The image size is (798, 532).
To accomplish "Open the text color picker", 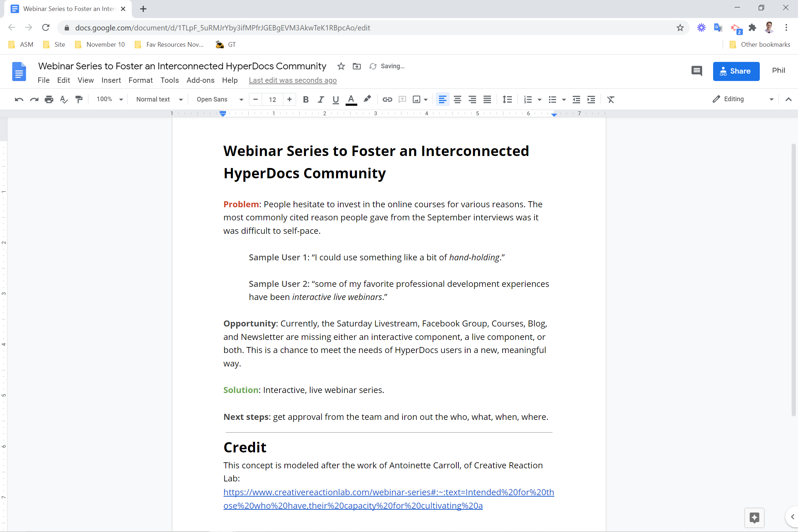I will tap(351, 99).
